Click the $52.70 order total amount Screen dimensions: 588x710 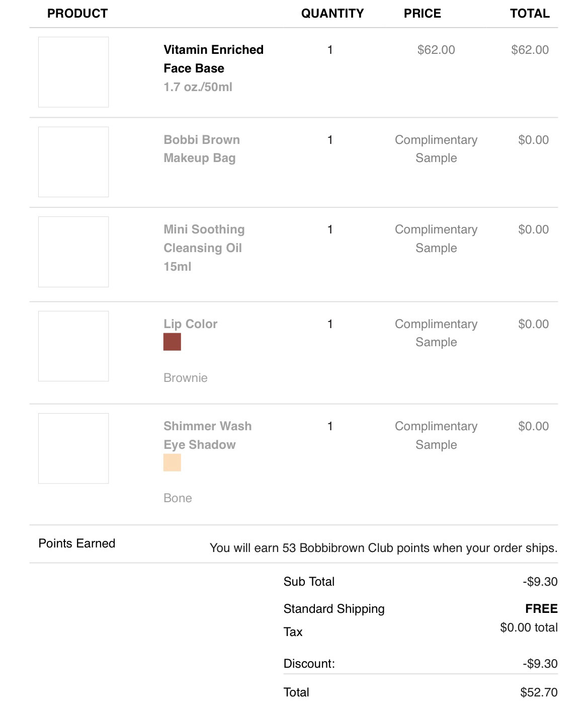[539, 692]
